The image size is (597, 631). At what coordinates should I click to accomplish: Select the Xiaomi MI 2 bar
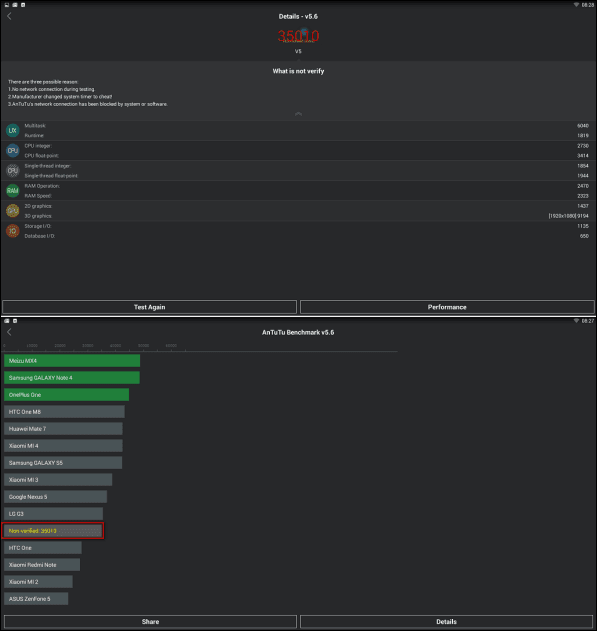(x=38, y=582)
